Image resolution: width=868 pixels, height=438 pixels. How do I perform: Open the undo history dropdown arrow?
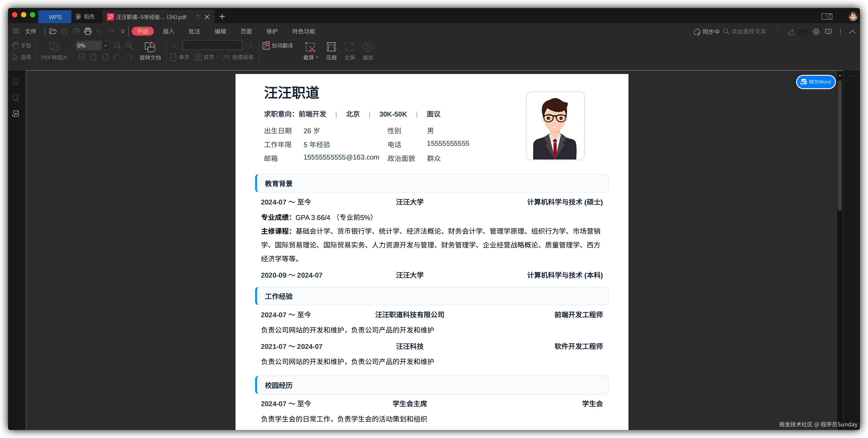point(123,31)
